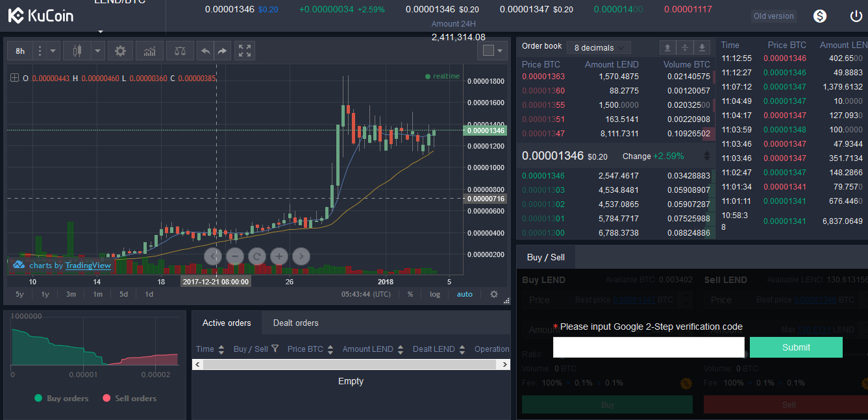Open TradingView via the charts link
868x420 pixels.
pyautogui.click(x=88, y=265)
